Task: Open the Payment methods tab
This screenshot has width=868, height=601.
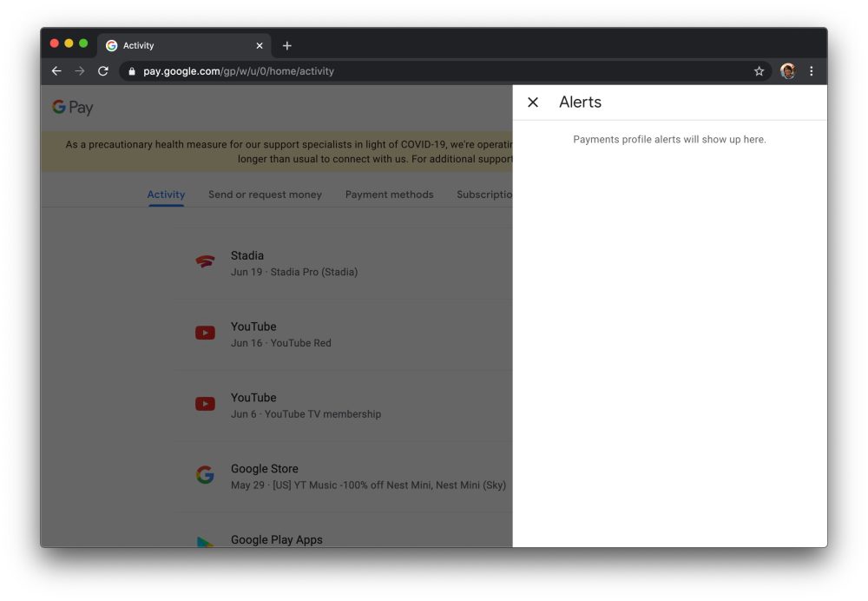Action: click(389, 195)
